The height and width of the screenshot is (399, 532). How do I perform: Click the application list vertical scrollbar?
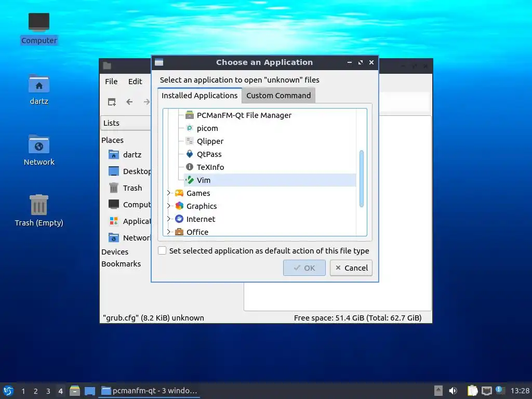click(362, 179)
